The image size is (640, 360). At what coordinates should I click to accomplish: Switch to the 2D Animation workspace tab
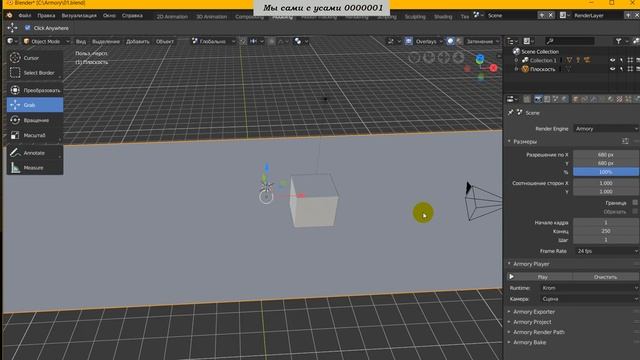click(x=172, y=17)
